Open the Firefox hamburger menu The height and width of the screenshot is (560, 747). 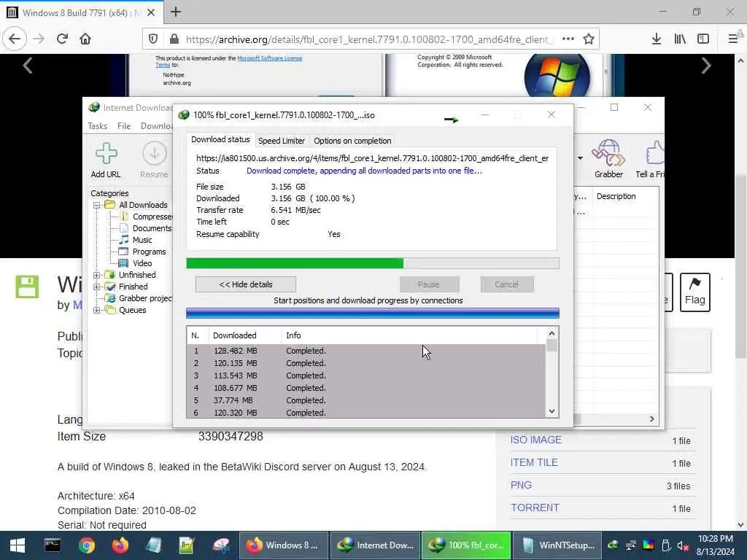point(733,39)
